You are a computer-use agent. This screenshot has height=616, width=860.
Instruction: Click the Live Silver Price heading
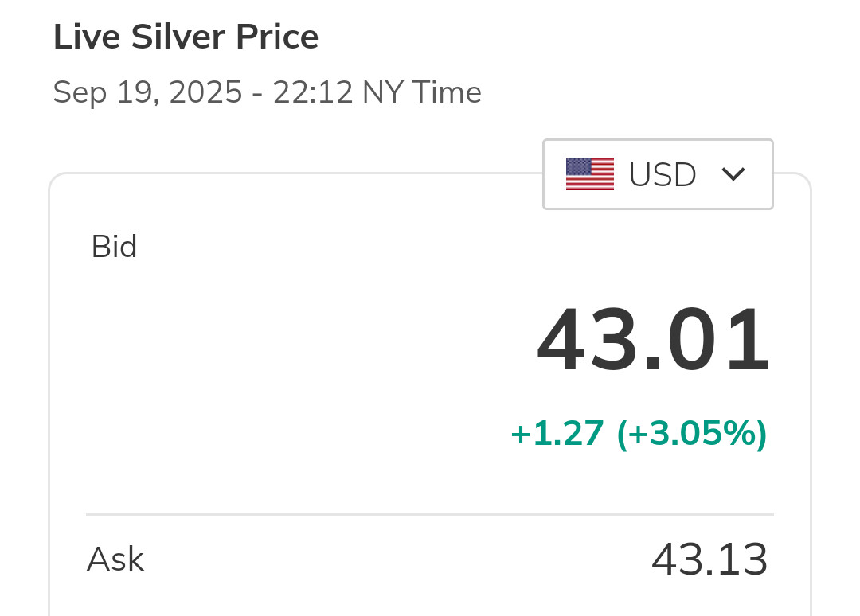click(x=186, y=37)
